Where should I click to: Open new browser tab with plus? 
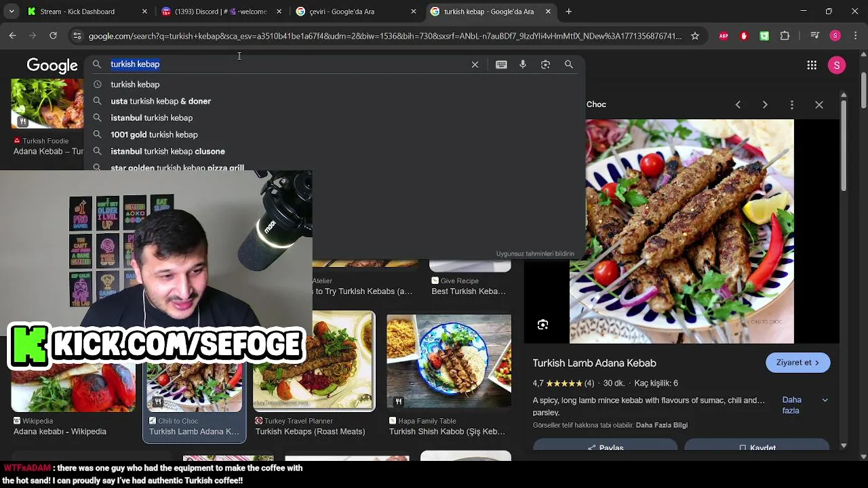click(568, 12)
